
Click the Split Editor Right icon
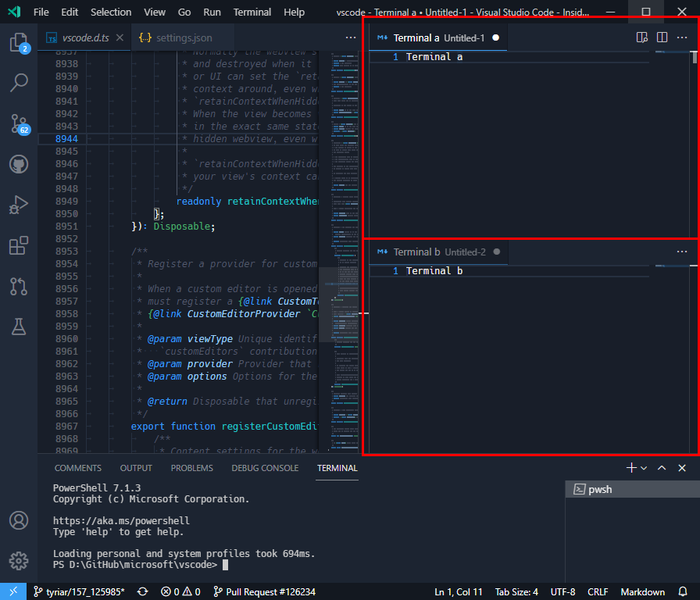tap(662, 37)
